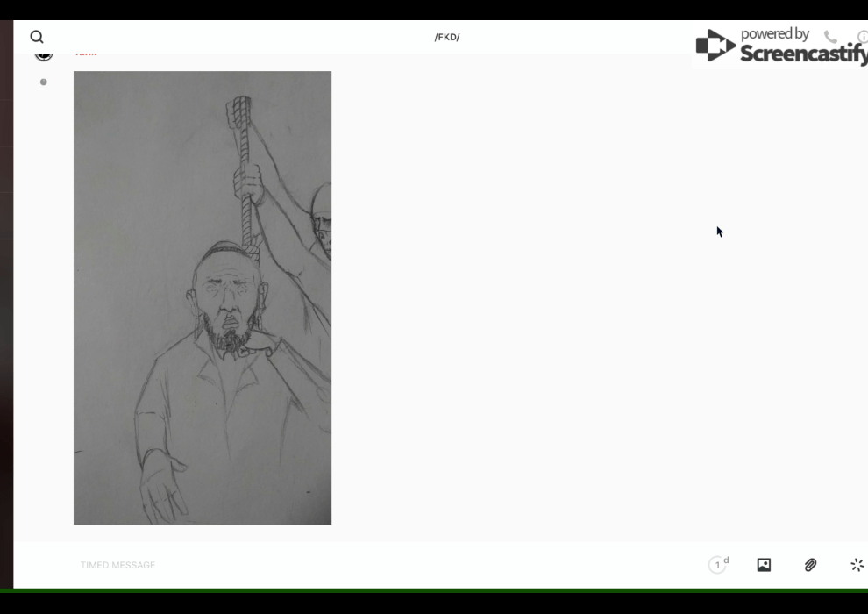Image resolution: width=868 pixels, height=614 pixels.
Task: Click empty conversation area right of image
Action: [570, 351]
